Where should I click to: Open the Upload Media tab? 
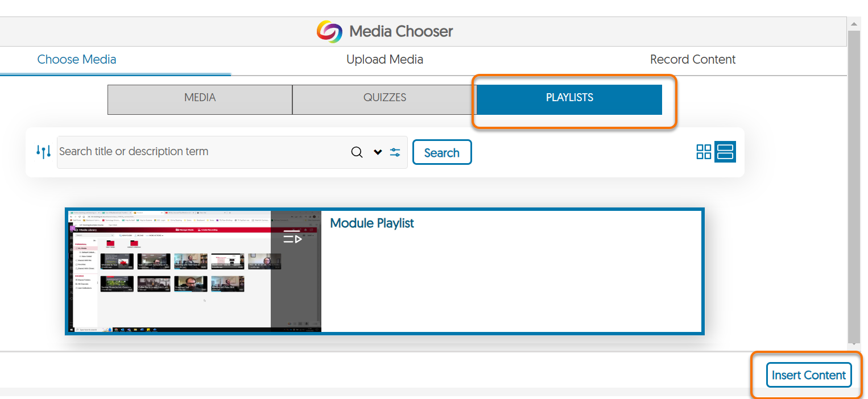click(385, 59)
